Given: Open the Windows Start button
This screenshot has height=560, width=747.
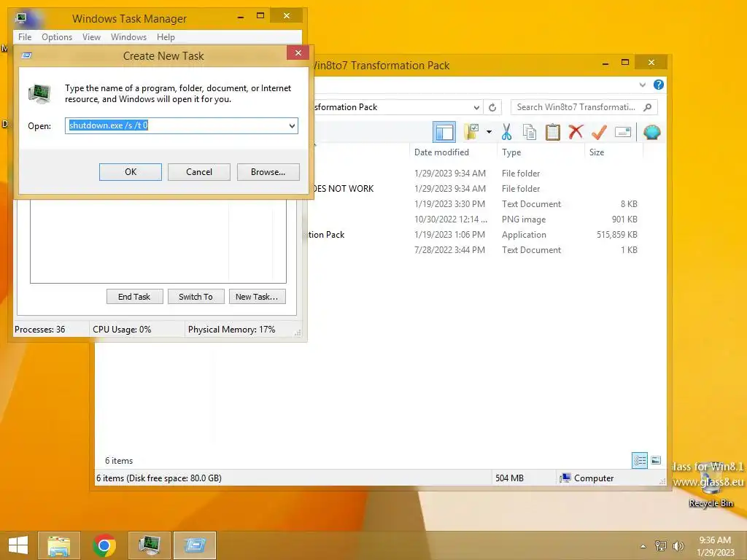Looking at the screenshot, I should coord(18,545).
